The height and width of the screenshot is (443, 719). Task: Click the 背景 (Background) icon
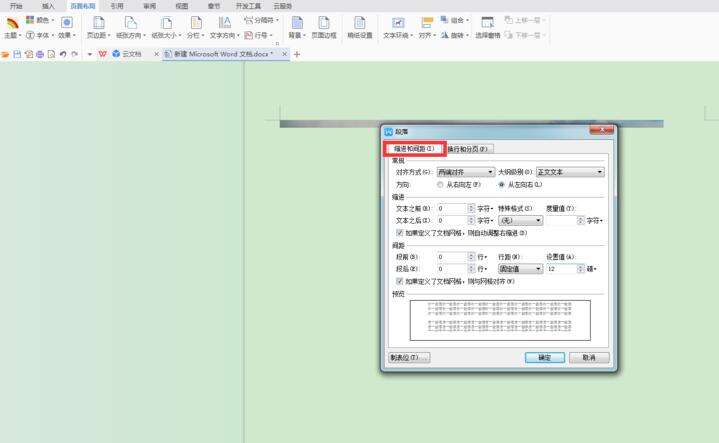tap(297, 23)
